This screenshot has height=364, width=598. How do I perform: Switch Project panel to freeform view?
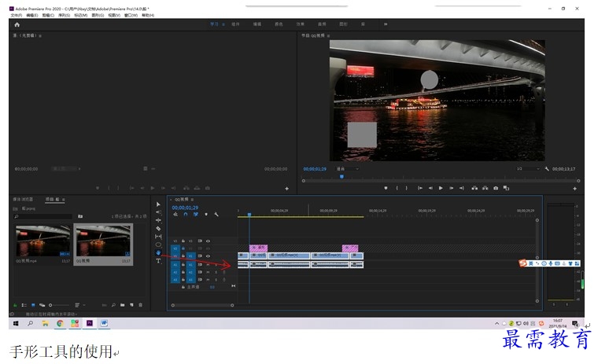click(x=42, y=305)
